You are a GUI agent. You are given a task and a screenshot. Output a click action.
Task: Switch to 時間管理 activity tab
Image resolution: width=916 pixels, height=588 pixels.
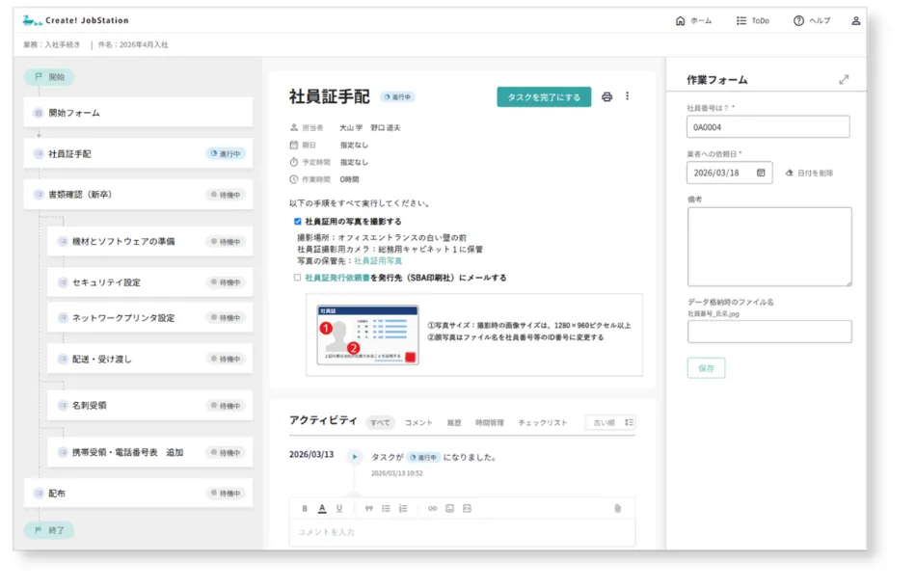tap(490, 423)
